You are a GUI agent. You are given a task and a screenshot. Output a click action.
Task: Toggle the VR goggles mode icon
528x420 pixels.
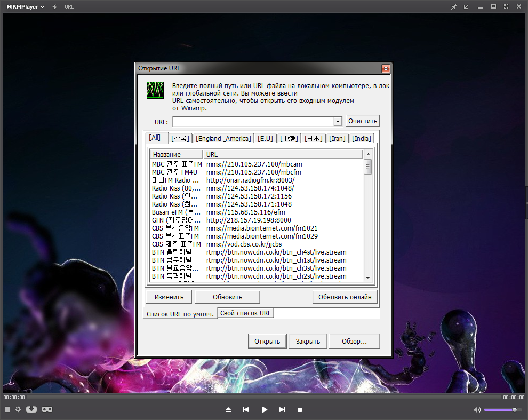47,409
